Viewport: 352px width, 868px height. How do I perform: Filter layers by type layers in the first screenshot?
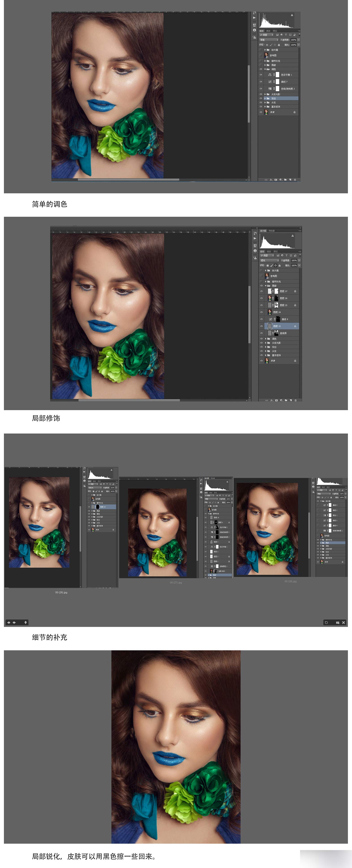point(286,35)
